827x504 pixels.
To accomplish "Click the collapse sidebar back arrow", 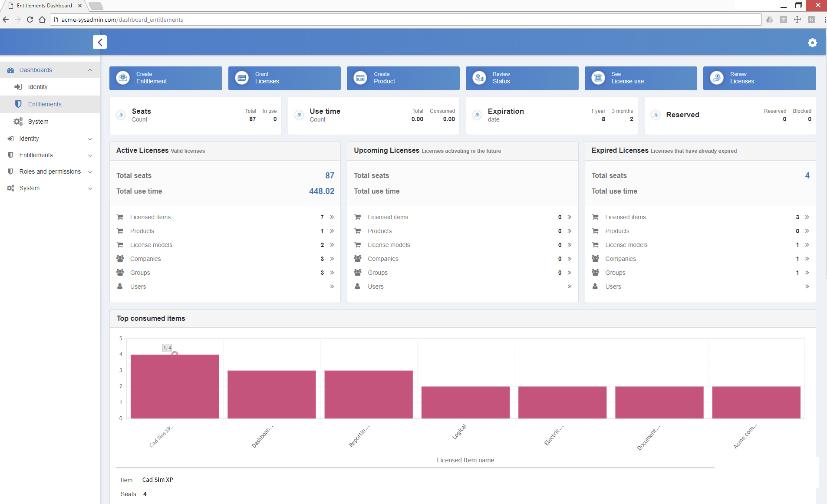I will click(99, 42).
